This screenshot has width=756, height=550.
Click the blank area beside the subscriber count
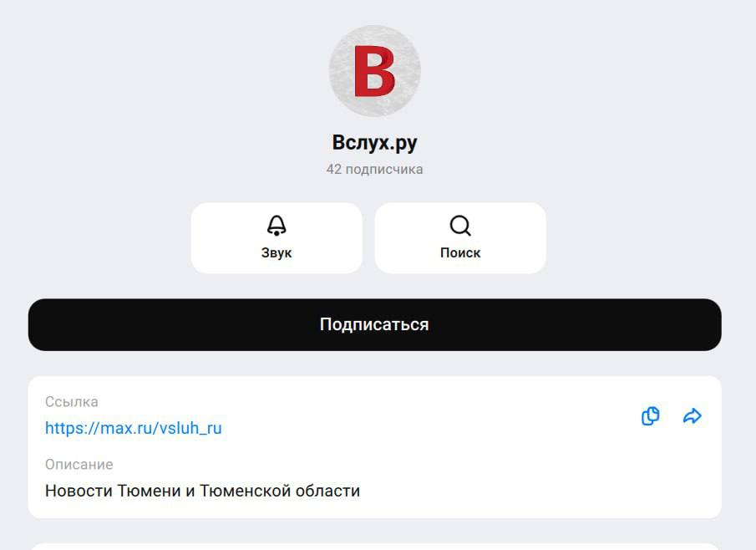point(530,170)
